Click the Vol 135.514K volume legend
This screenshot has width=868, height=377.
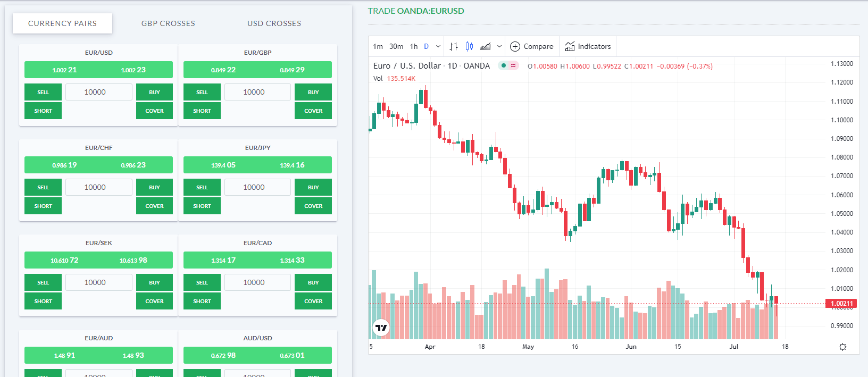point(394,78)
